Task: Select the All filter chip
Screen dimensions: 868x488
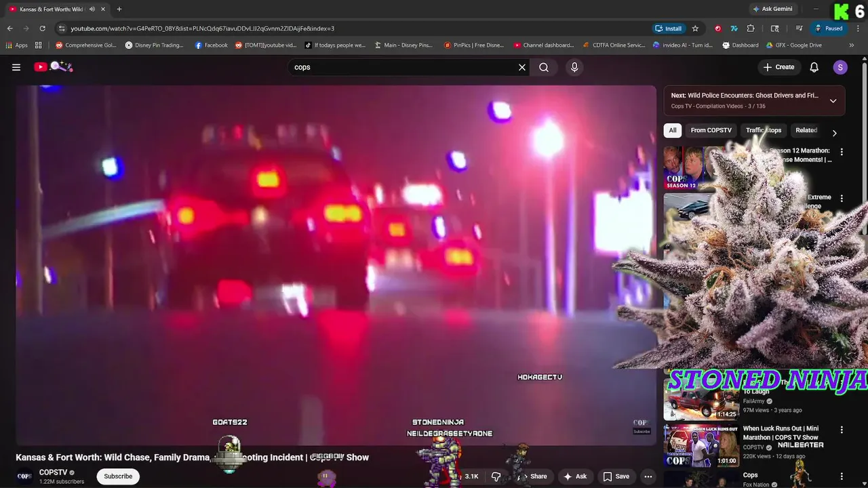Action: pos(673,130)
